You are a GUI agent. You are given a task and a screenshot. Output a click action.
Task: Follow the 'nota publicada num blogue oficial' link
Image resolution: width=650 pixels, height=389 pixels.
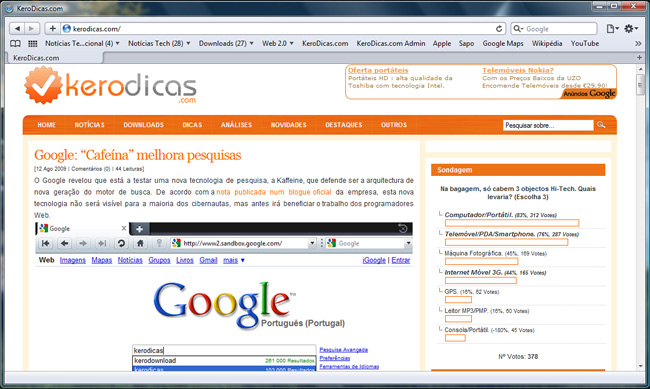click(x=274, y=192)
